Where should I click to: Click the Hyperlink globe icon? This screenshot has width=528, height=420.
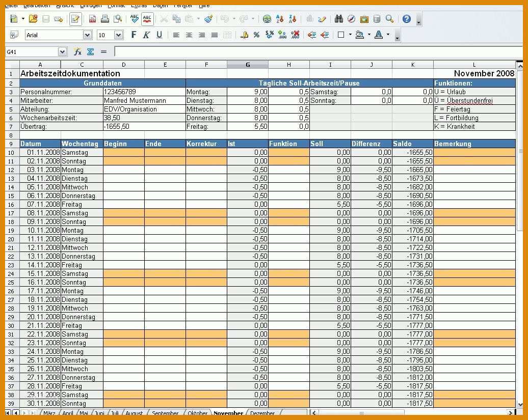pos(267,19)
